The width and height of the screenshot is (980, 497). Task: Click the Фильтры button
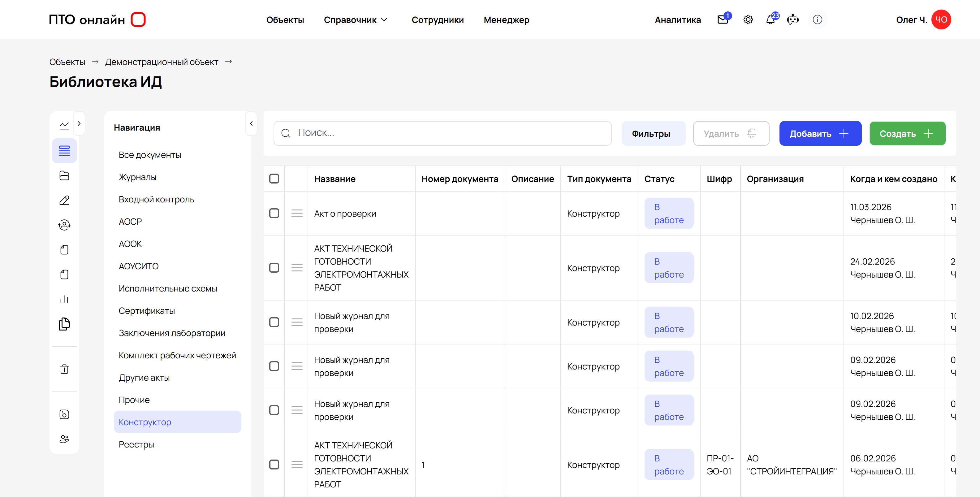pyautogui.click(x=653, y=133)
